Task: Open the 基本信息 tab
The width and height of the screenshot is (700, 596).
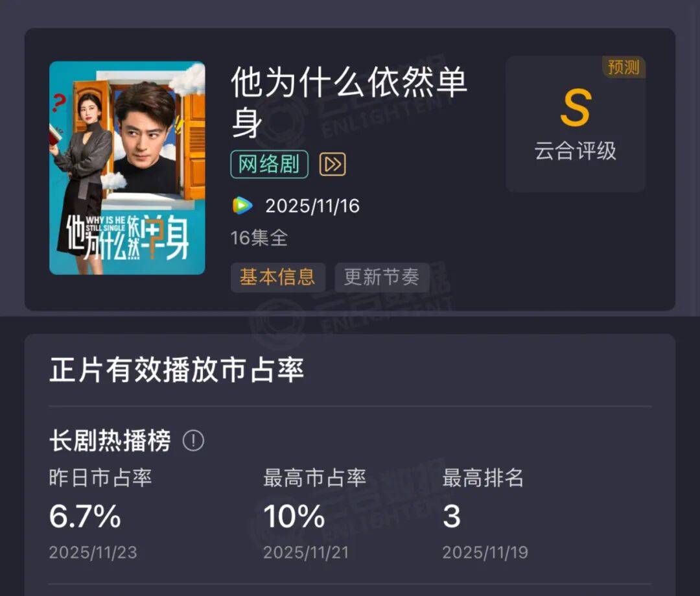Action: [277, 277]
